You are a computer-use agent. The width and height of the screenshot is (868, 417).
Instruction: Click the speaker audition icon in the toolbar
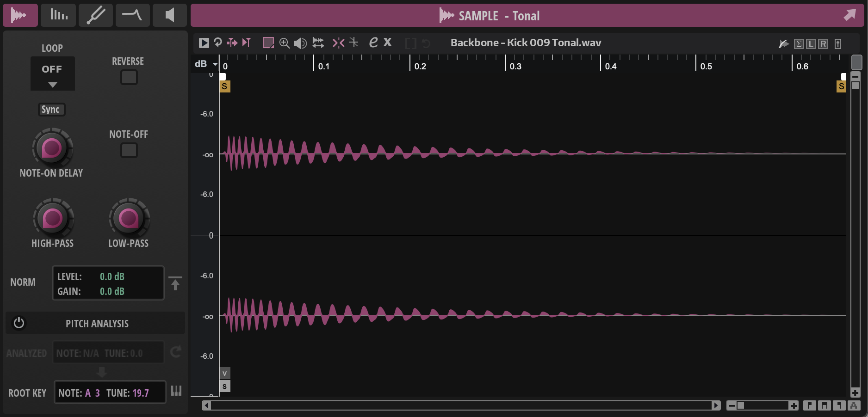(301, 43)
